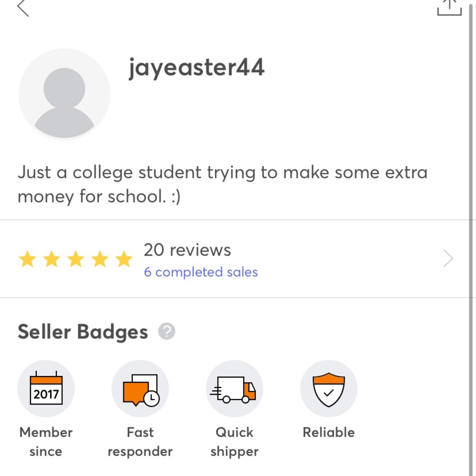Click the first yellow rating star
The width and height of the screenshot is (476, 476).
27,258
